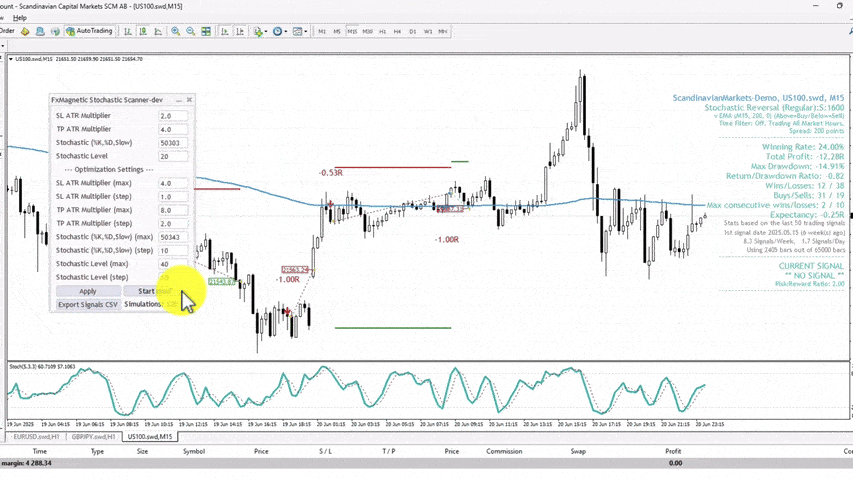Viewport: 853px width, 480px height.
Task: Click the Total Profit: -12.28R text
Action: point(805,157)
